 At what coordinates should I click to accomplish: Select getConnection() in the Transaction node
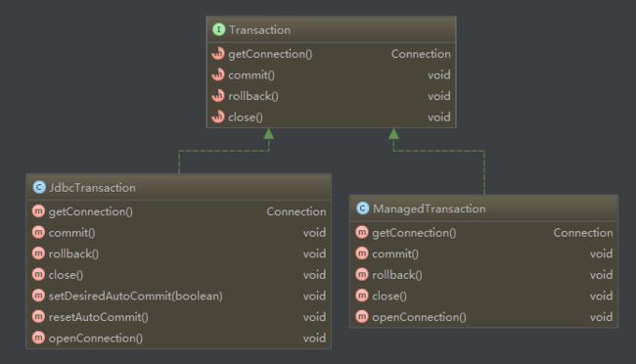tap(270, 54)
